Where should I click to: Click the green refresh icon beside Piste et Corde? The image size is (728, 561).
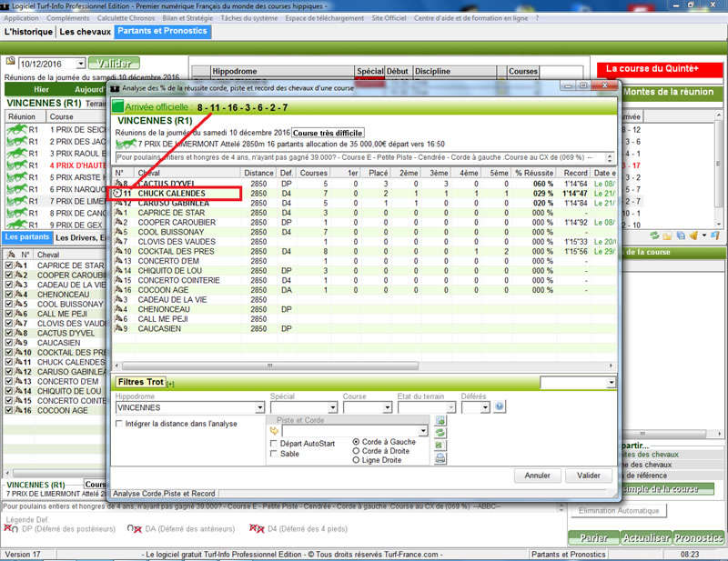[441, 434]
